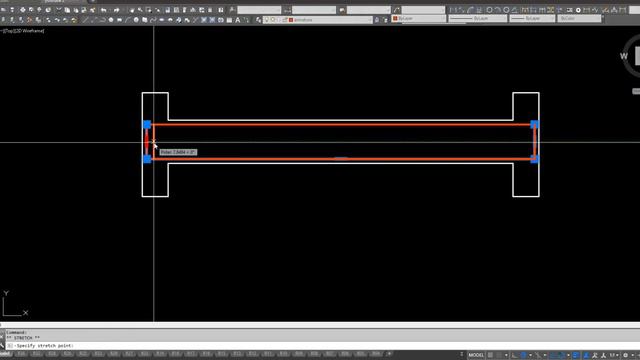Image resolution: width=640 pixels, height=360 pixels.
Task: Open the ByLayer color control dropdown
Action: point(418,18)
